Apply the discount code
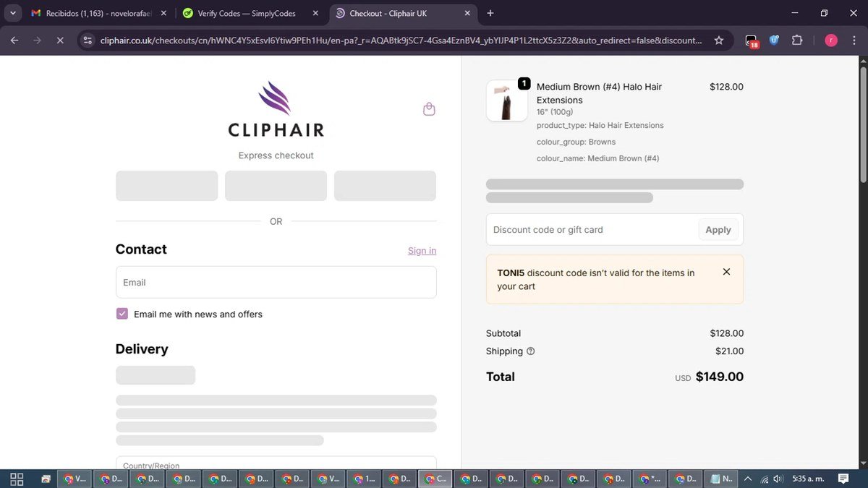868x488 pixels. point(718,230)
